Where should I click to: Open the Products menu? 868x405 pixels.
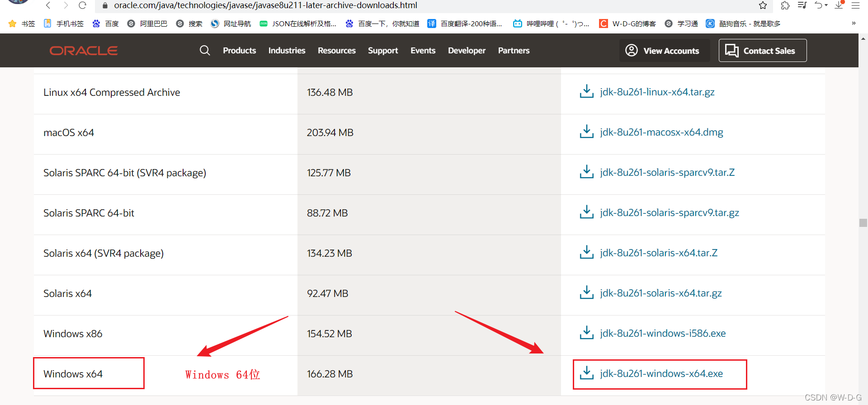click(x=239, y=51)
